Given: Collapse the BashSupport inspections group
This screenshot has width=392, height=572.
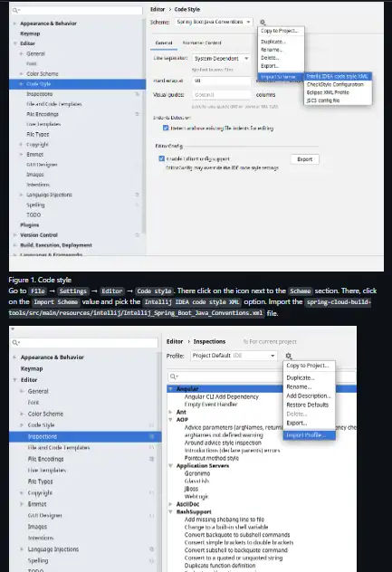Looking at the screenshot, I should [170, 511].
